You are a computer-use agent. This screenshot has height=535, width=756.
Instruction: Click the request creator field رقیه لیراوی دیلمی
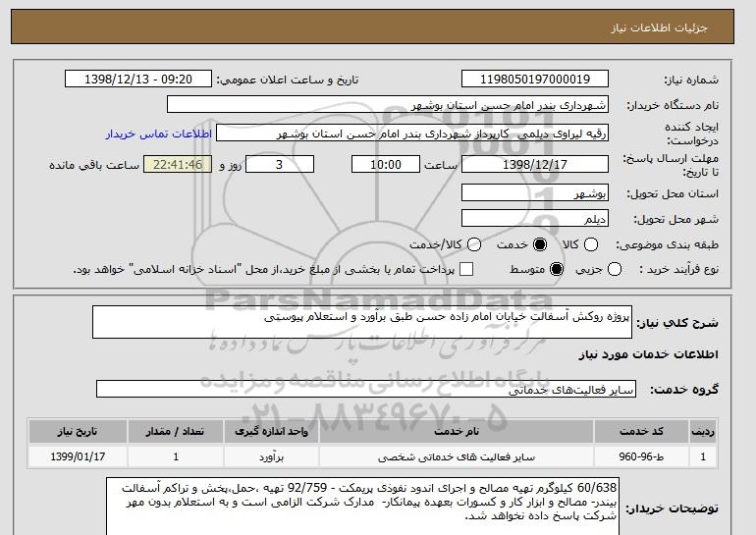click(412, 134)
